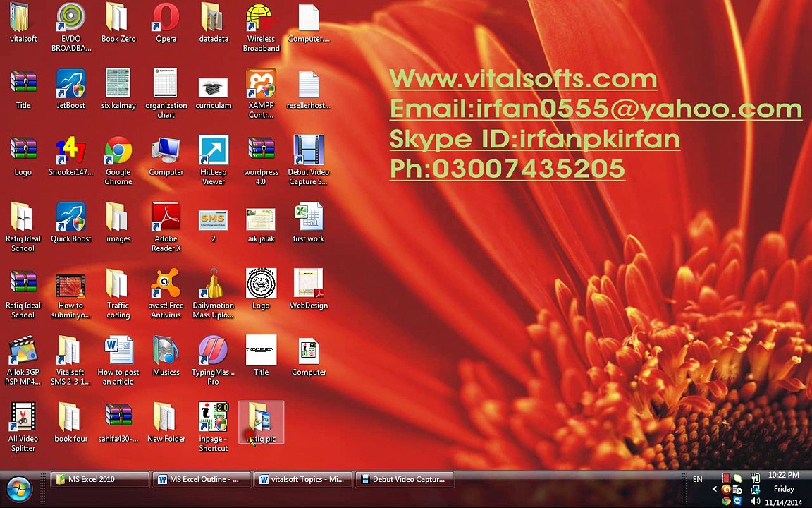Select the Title white image thumbnail
The width and height of the screenshot is (812, 508).
click(261, 356)
